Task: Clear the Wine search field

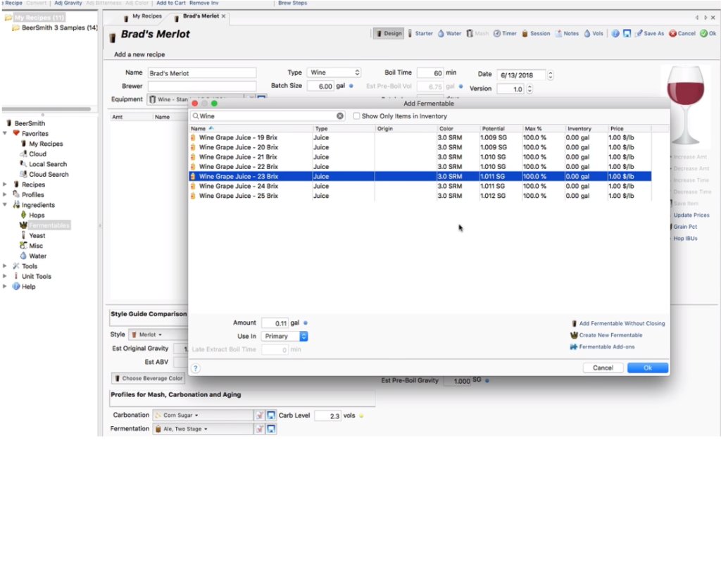Action: (340, 116)
